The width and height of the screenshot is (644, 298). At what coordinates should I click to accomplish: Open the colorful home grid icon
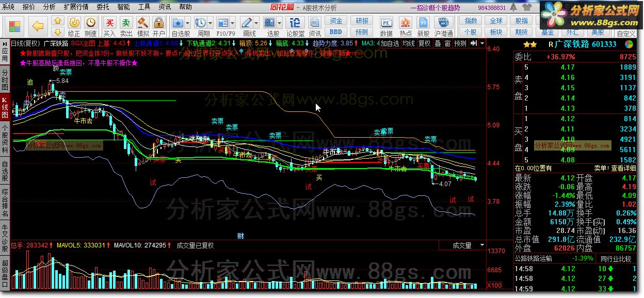pos(15,26)
